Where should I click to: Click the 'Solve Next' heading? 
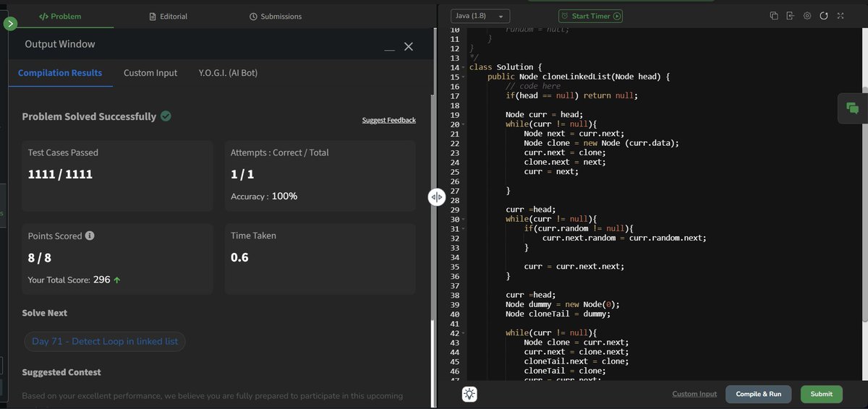45,313
